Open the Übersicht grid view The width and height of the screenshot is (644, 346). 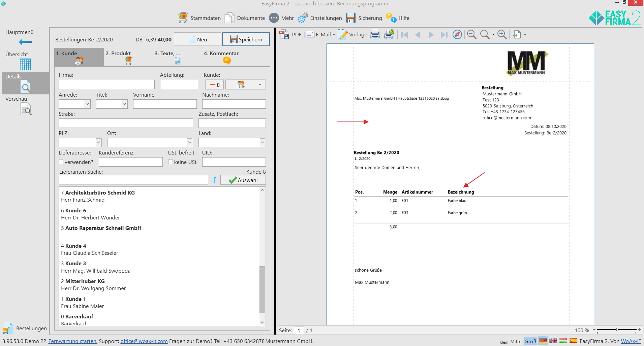tap(25, 64)
